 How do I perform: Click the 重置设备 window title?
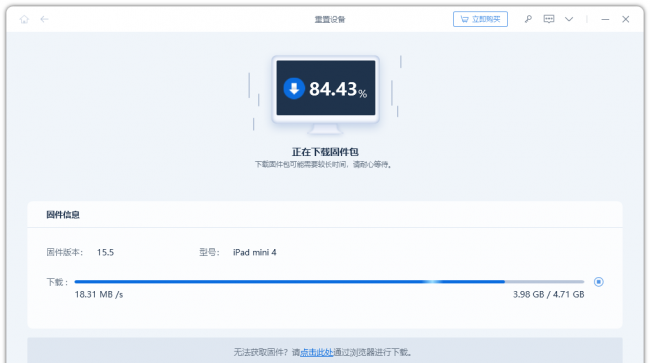pyautogui.click(x=330, y=19)
